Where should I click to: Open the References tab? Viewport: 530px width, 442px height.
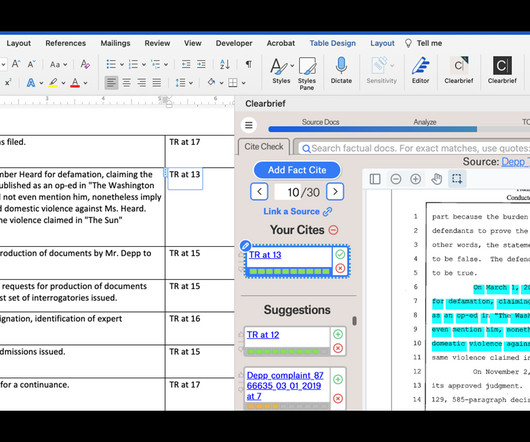point(66,43)
